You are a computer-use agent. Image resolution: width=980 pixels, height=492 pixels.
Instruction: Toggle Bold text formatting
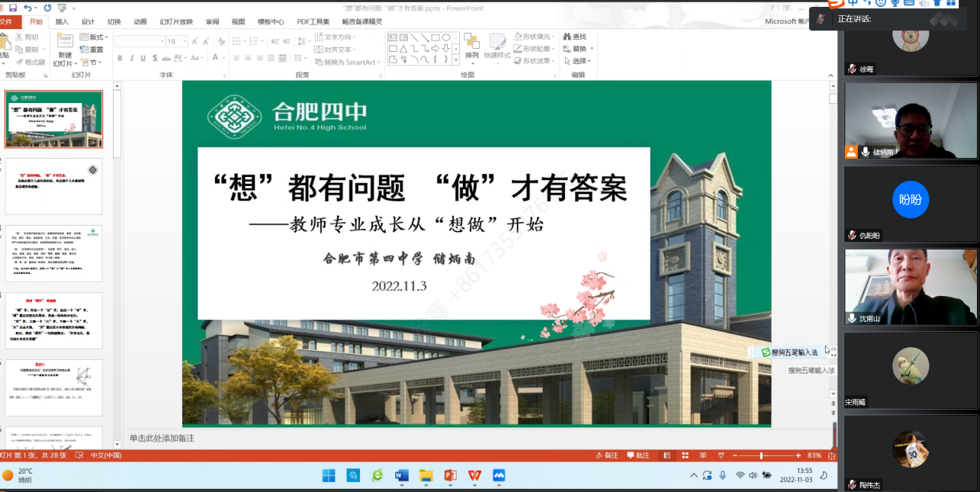click(x=120, y=59)
